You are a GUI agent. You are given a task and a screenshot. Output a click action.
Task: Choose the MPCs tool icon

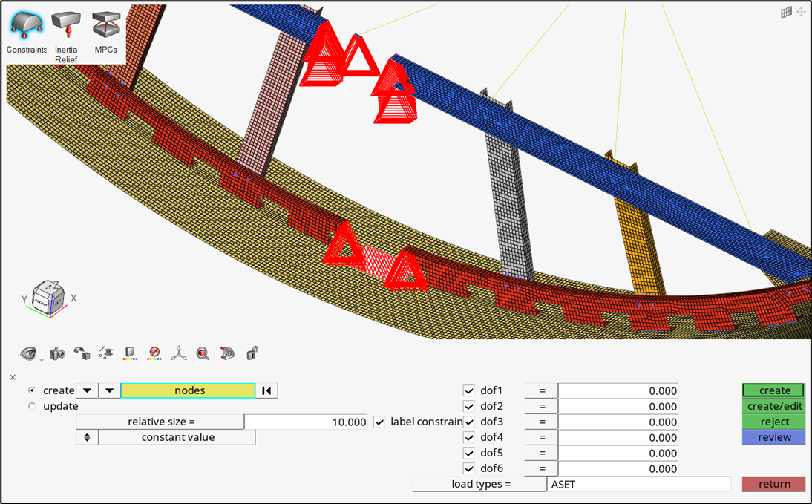coord(106,26)
